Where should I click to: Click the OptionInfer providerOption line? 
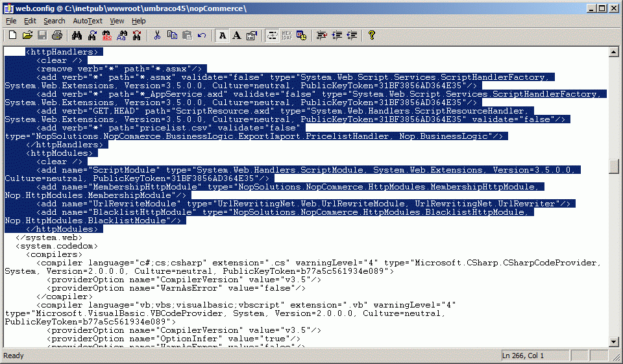tap(174, 339)
